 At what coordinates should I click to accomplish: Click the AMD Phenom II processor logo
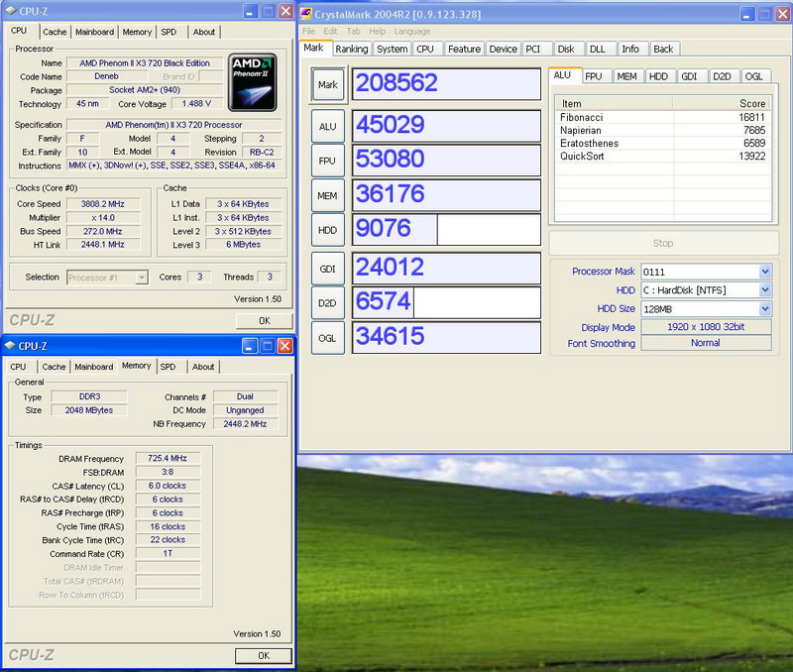tap(251, 80)
